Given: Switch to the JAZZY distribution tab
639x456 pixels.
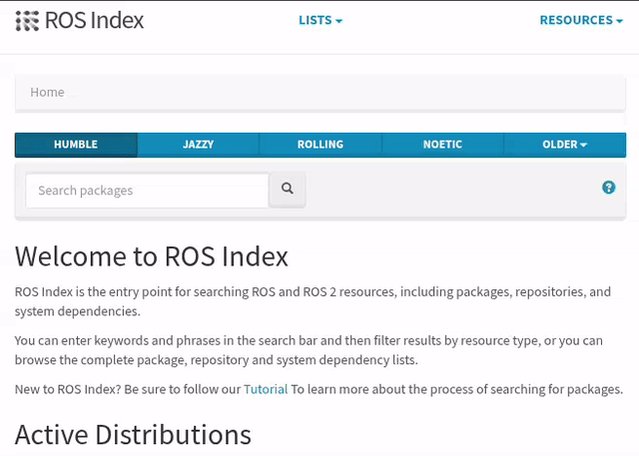Looking at the screenshot, I should pyautogui.click(x=198, y=145).
